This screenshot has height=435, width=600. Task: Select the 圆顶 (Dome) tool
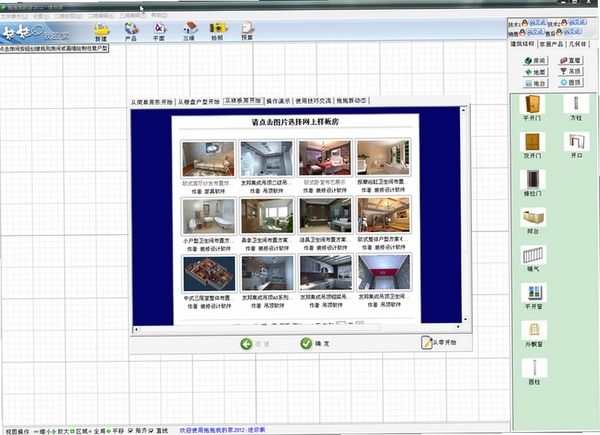pos(570,82)
